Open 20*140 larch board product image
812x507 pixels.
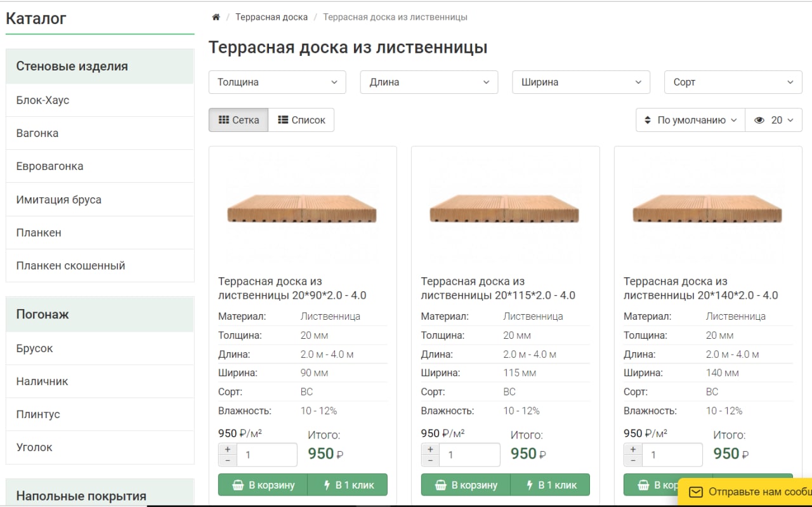708,208
